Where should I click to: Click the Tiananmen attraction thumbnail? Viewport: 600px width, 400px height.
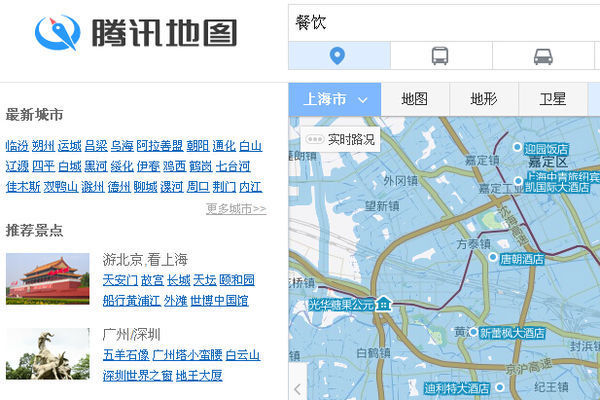click(x=47, y=279)
